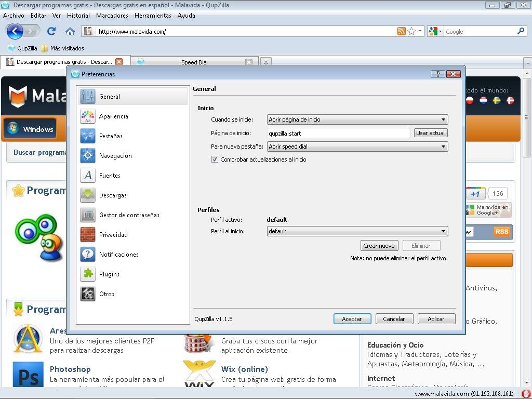Open the Herramientas menu
Image resolution: width=532 pixels, height=399 pixels.
(x=153, y=16)
